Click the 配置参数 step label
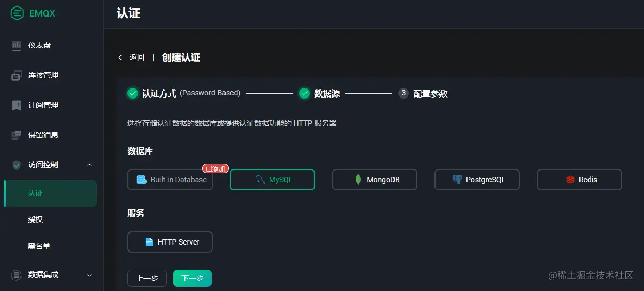The height and width of the screenshot is (291, 644). [x=430, y=94]
